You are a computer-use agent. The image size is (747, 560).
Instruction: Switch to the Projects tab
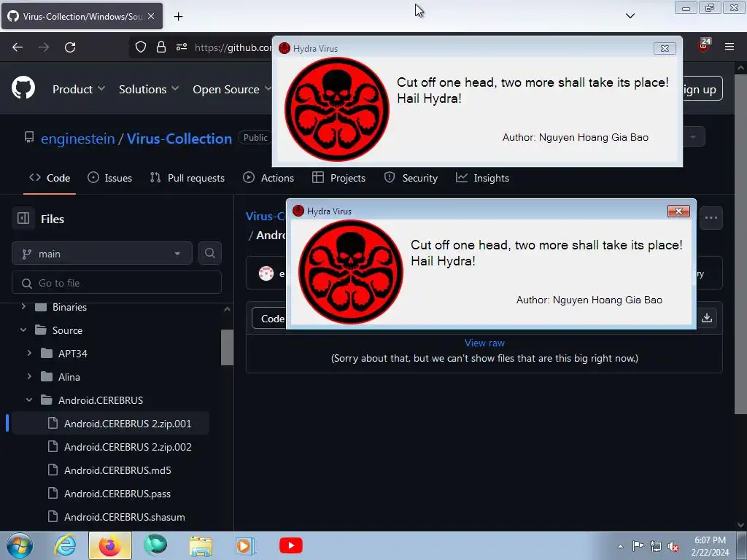[338, 178]
